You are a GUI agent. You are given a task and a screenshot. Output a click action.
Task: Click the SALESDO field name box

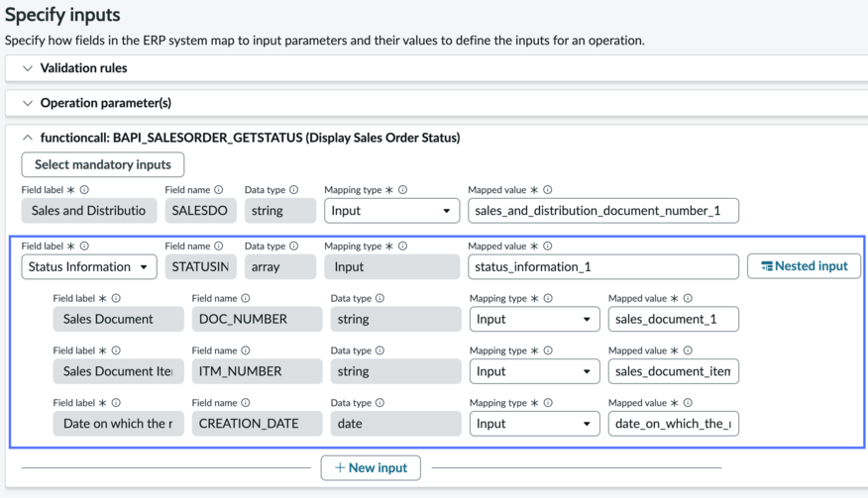200,211
